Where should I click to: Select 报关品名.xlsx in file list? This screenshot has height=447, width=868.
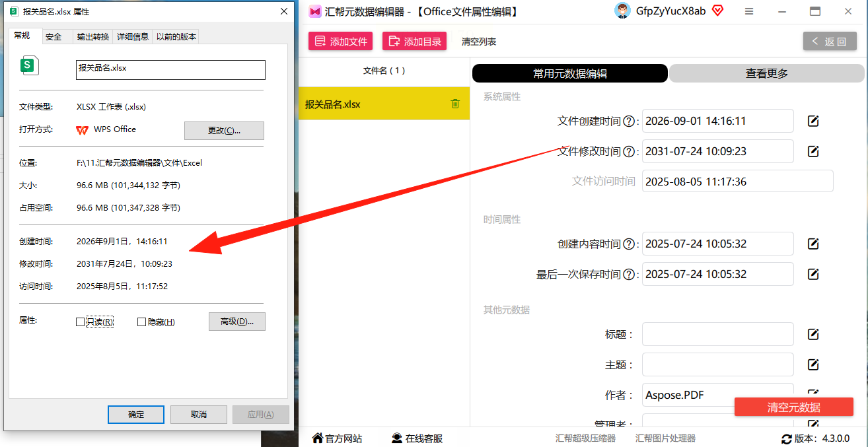pyautogui.click(x=384, y=104)
